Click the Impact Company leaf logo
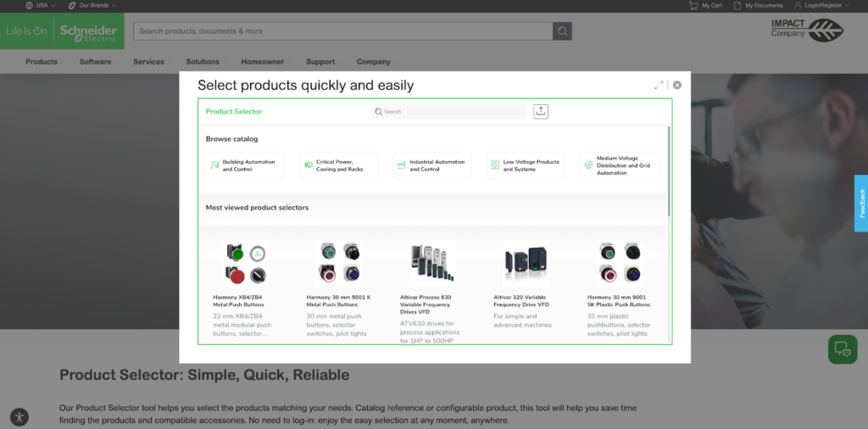The image size is (868, 429). [x=808, y=31]
